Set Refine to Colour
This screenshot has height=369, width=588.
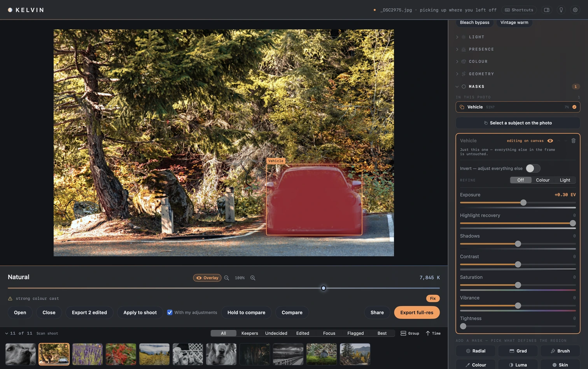tap(542, 180)
